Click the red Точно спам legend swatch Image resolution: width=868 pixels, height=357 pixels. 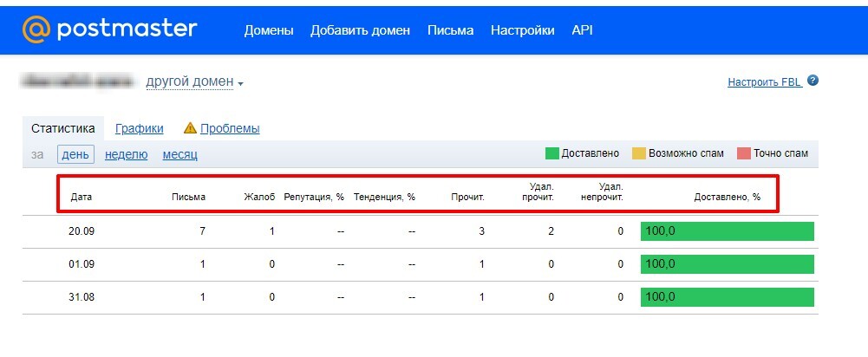743,153
